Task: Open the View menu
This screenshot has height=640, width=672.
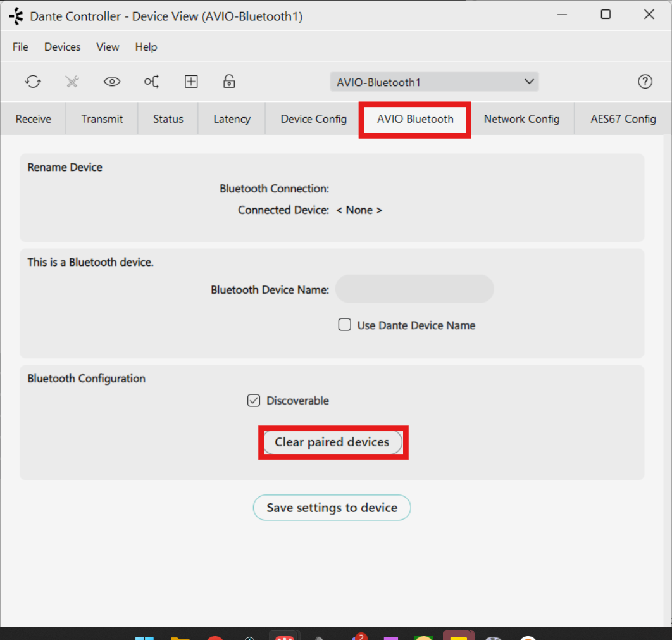Action: pos(108,47)
